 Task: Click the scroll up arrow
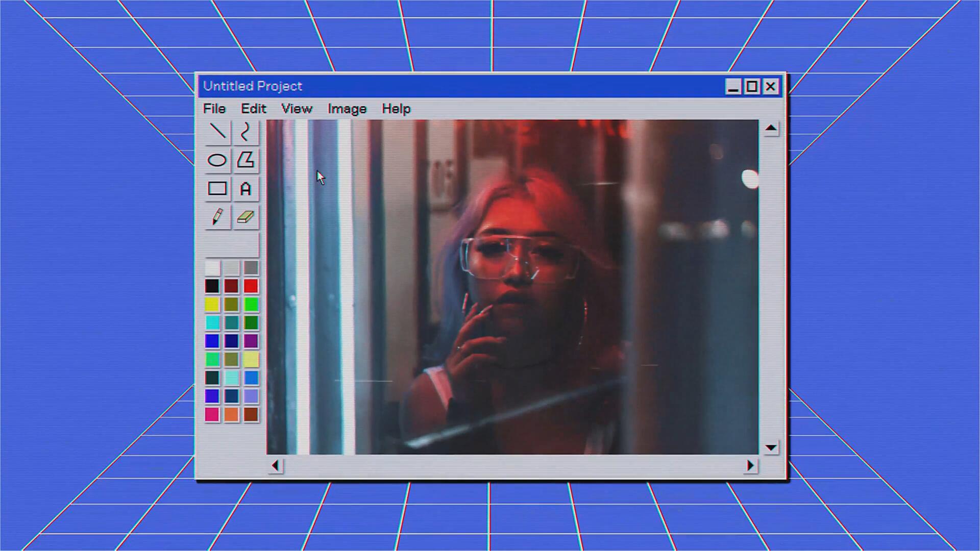pyautogui.click(x=771, y=128)
